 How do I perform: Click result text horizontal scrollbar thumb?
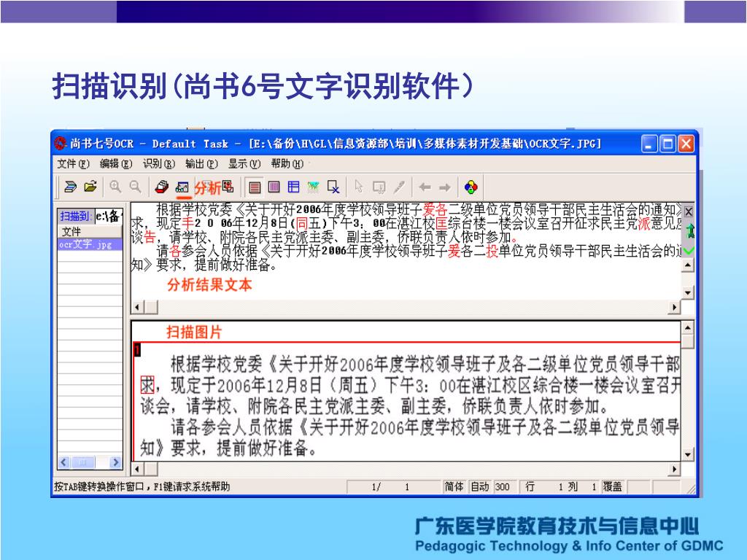pos(151,307)
